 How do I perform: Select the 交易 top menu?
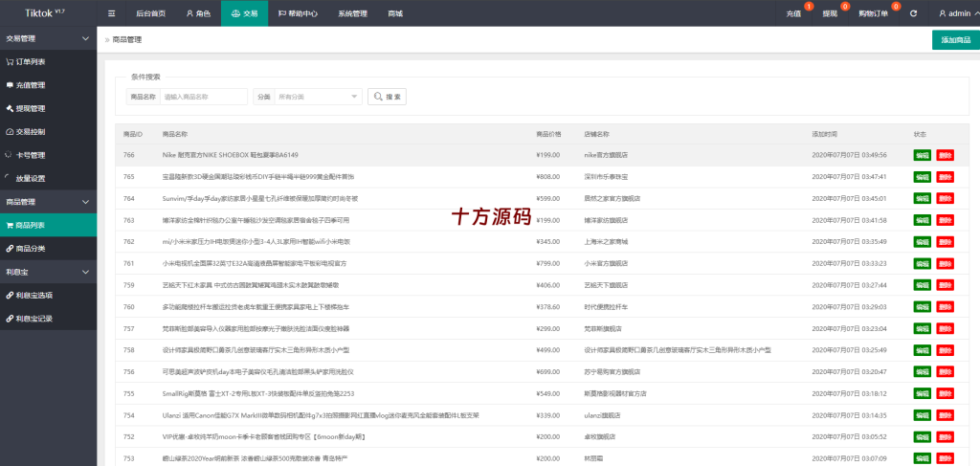click(244, 13)
